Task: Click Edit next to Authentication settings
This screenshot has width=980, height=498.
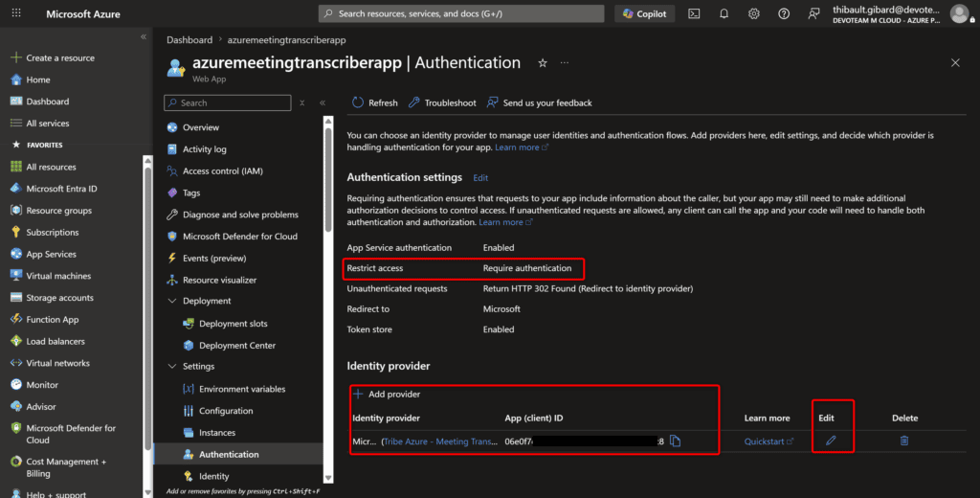Action: 480,178
